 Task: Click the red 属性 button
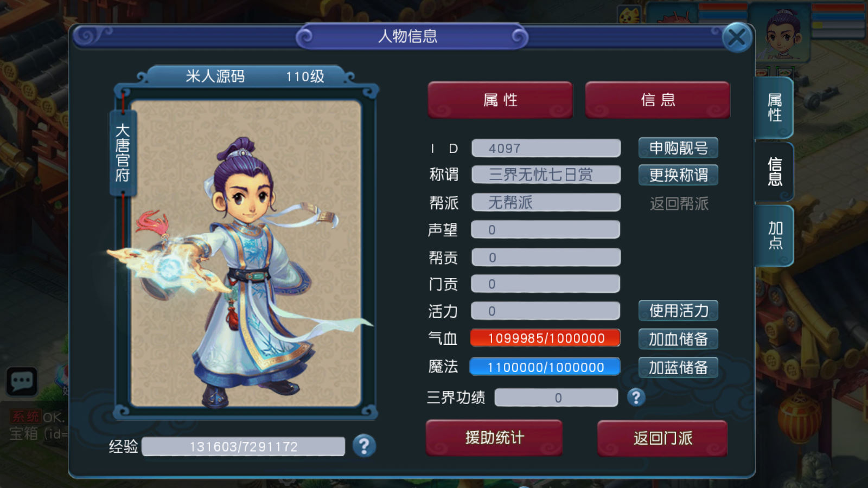[500, 100]
